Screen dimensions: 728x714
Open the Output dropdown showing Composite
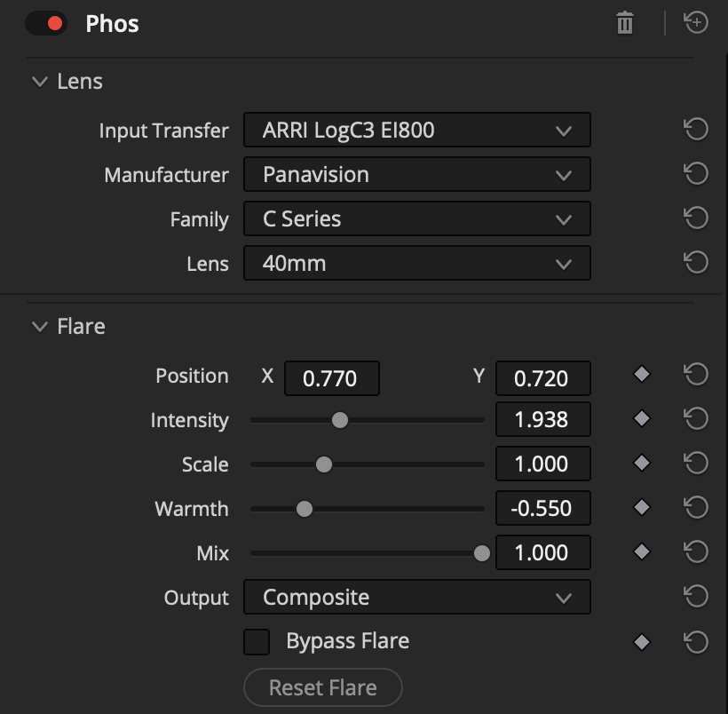[x=417, y=597]
